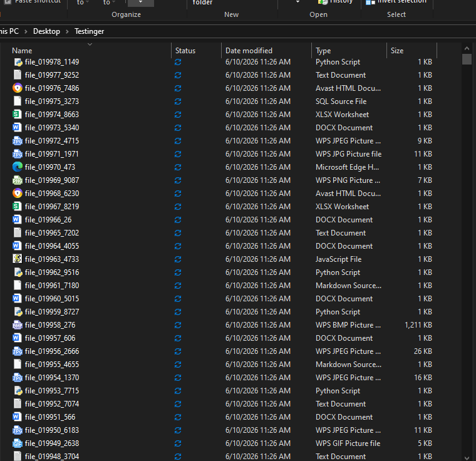Image resolution: width=476 pixels, height=461 pixels.
Task: Click Python icon of file_019959_8727
Action: click(x=18, y=312)
